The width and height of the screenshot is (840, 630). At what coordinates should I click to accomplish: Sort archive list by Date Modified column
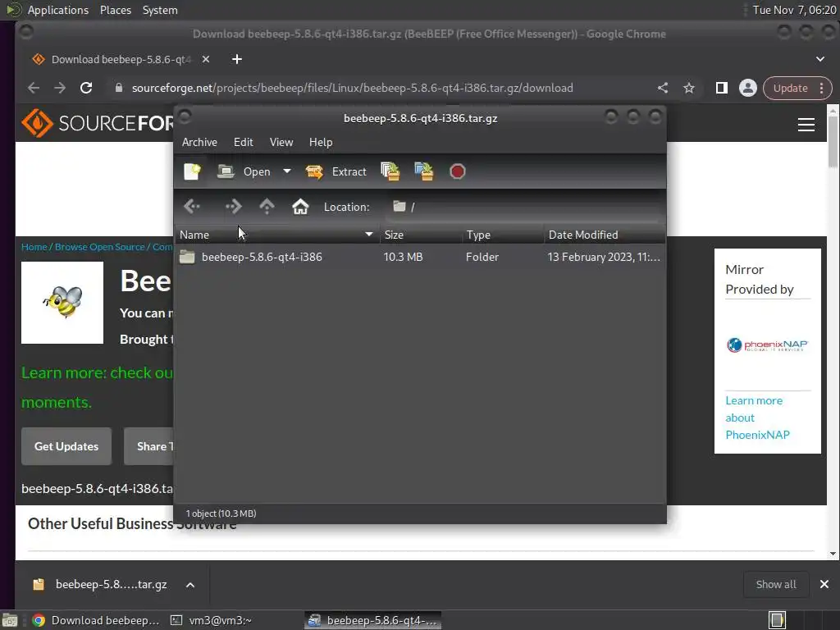click(605, 235)
